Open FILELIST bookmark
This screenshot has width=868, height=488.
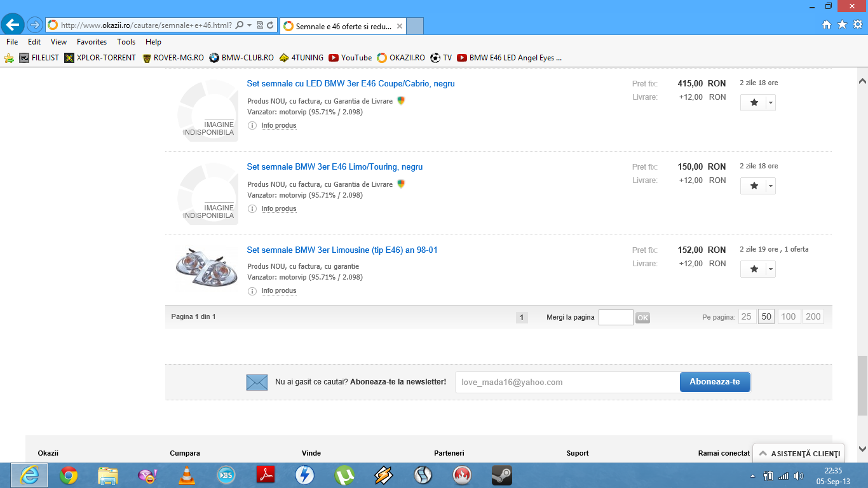[39, 58]
